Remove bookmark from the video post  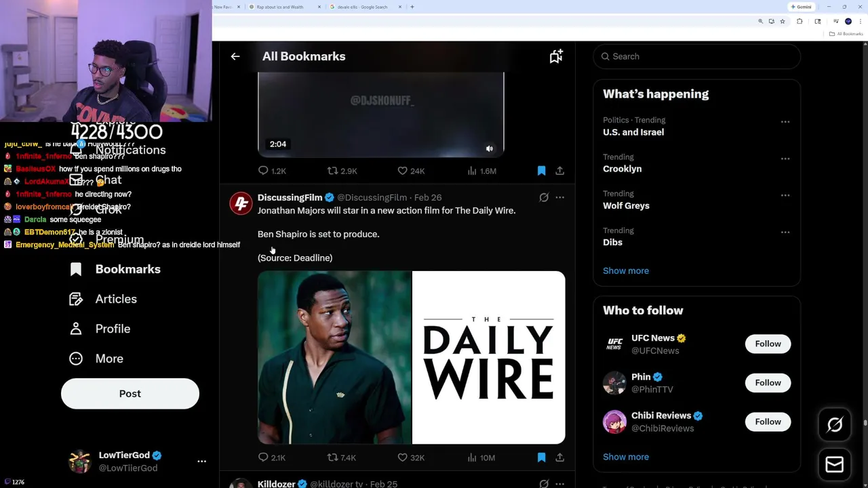[x=541, y=171]
